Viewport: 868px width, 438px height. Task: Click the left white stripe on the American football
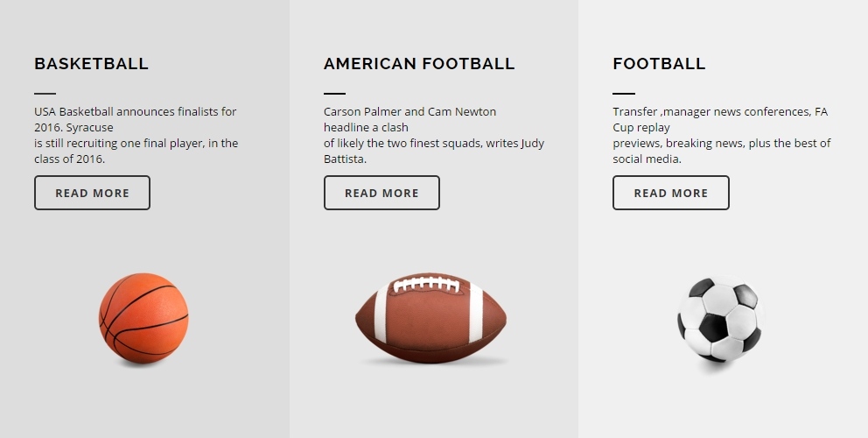(x=381, y=312)
